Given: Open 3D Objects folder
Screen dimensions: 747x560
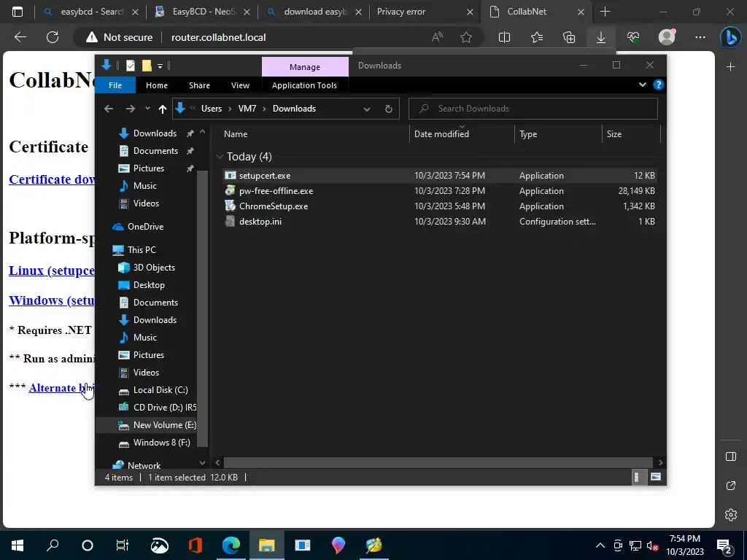Looking at the screenshot, I should (154, 268).
